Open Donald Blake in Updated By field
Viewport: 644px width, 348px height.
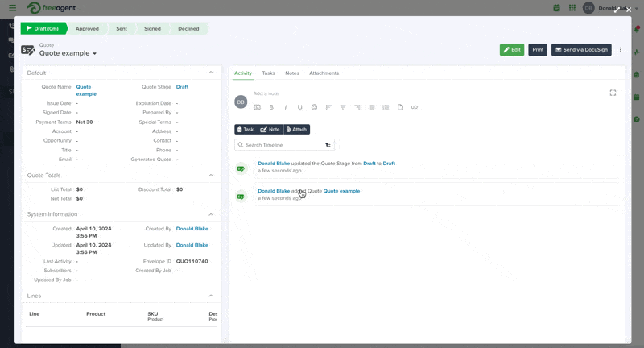[x=192, y=245]
